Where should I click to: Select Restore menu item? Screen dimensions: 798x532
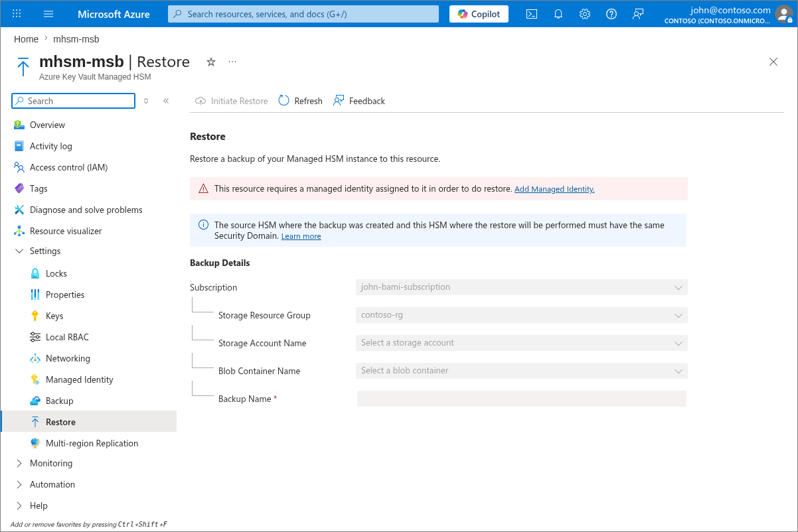88,422
